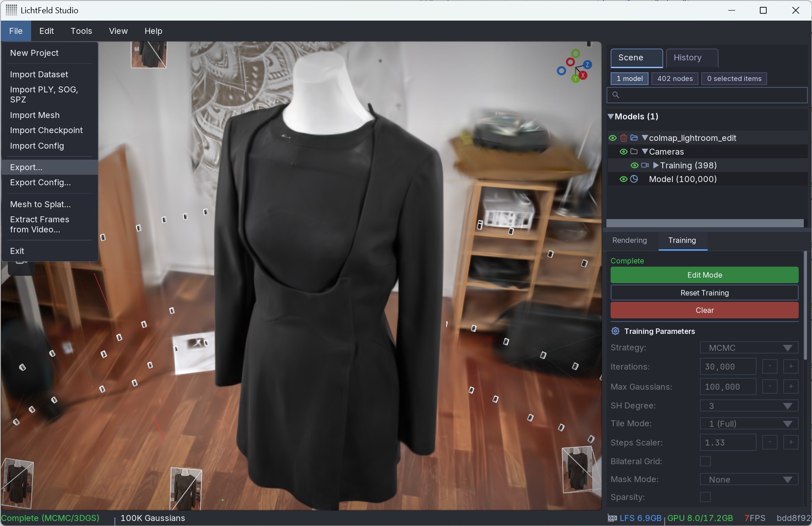Open the SH Degree dropdown
This screenshot has width=812, height=526.
click(749, 406)
